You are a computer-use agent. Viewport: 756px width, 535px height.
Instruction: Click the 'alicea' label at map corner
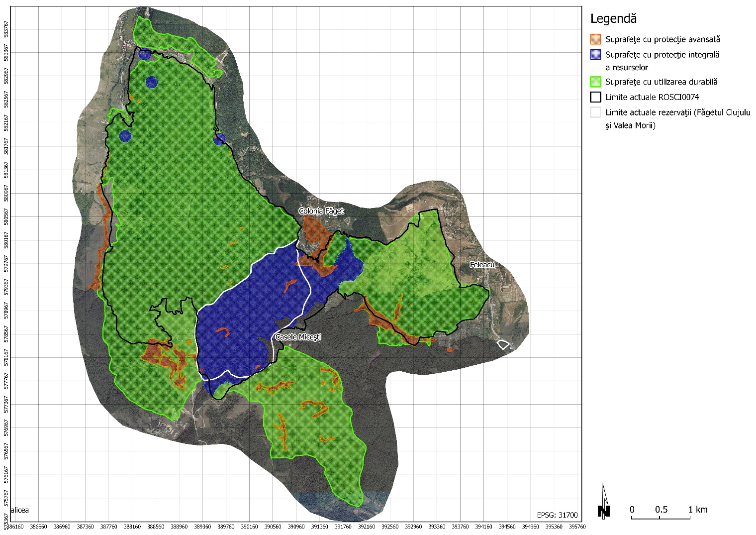(x=20, y=510)
